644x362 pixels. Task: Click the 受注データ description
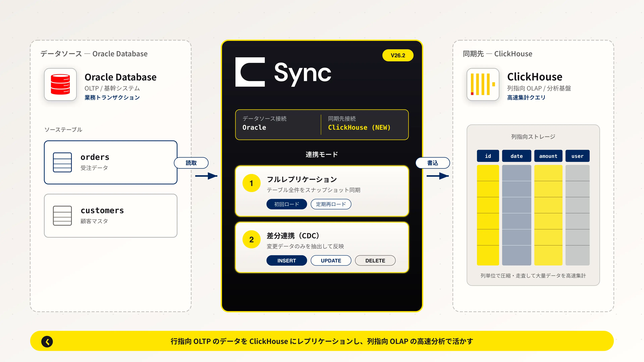pyautogui.click(x=94, y=168)
